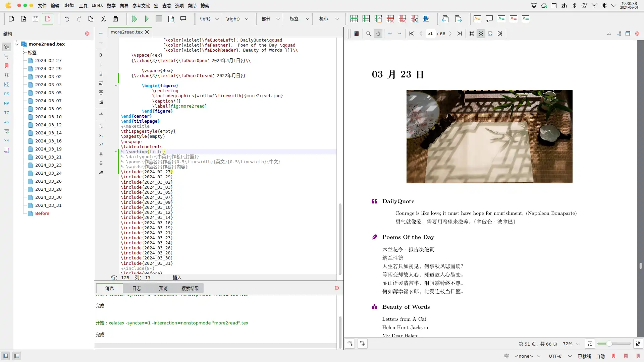644x362 pixels.
Task: Toggle the left side panel button
Action: point(5,356)
